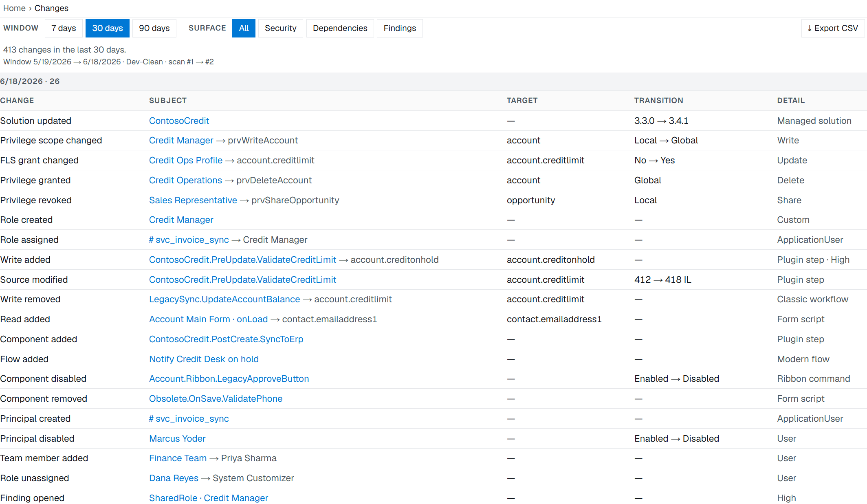The width and height of the screenshot is (867, 504).
Task: Select the 30 days window
Action: (108, 28)
